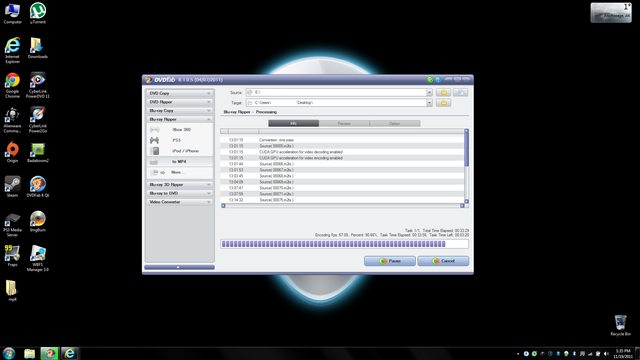The width and height of the screenshot is (640, 360).
Task: Open the More... profiles entry
Action: pos(180,173)
